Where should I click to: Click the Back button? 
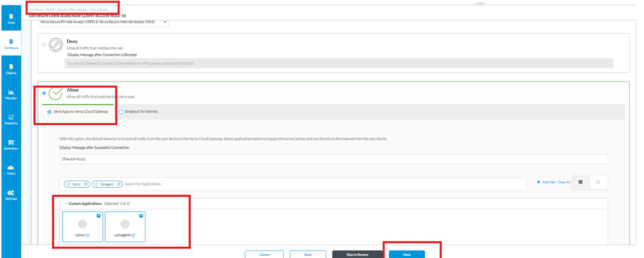[308, 254]
